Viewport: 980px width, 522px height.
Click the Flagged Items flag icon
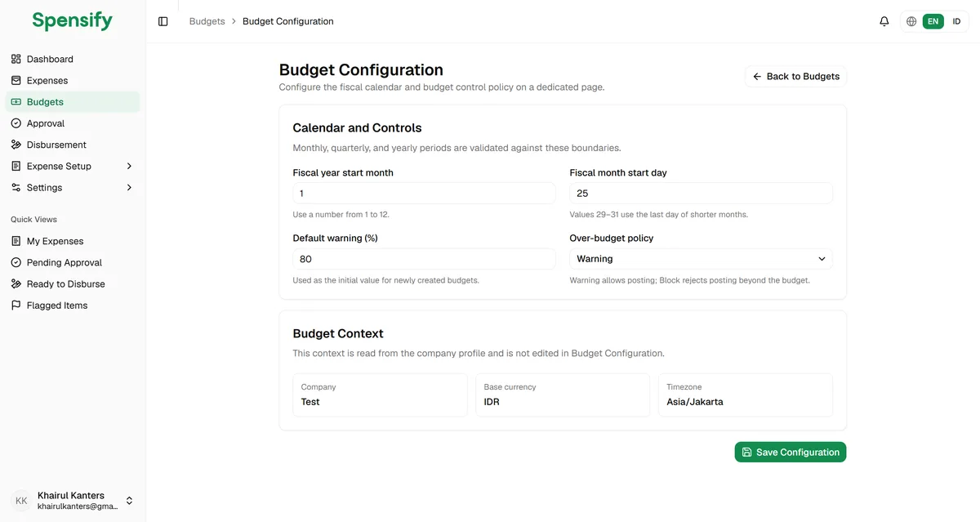[16, 305]
